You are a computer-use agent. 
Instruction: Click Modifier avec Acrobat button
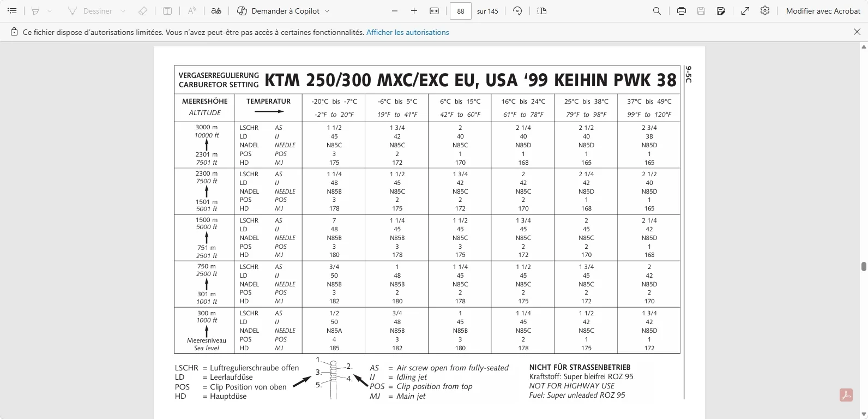click(823, 11)
